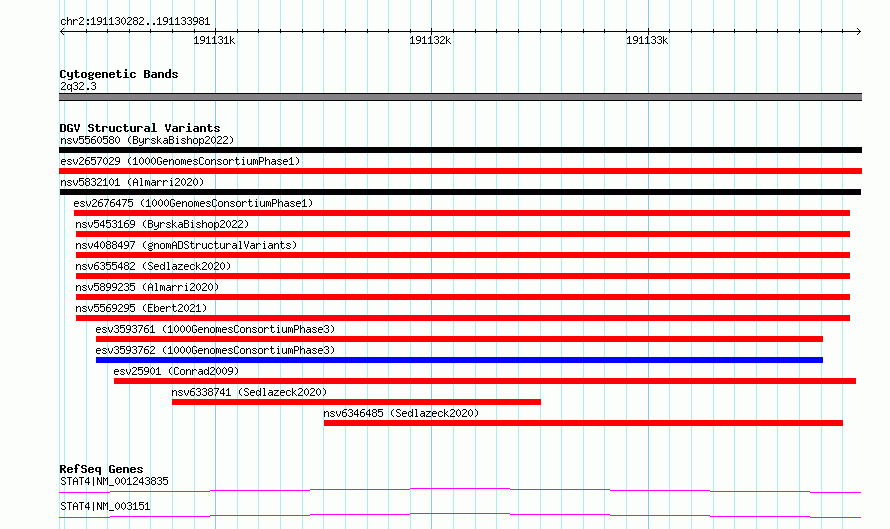Click the 191133k ruler tick label
This screenshot has height=529, width=890.
[647, 40]
